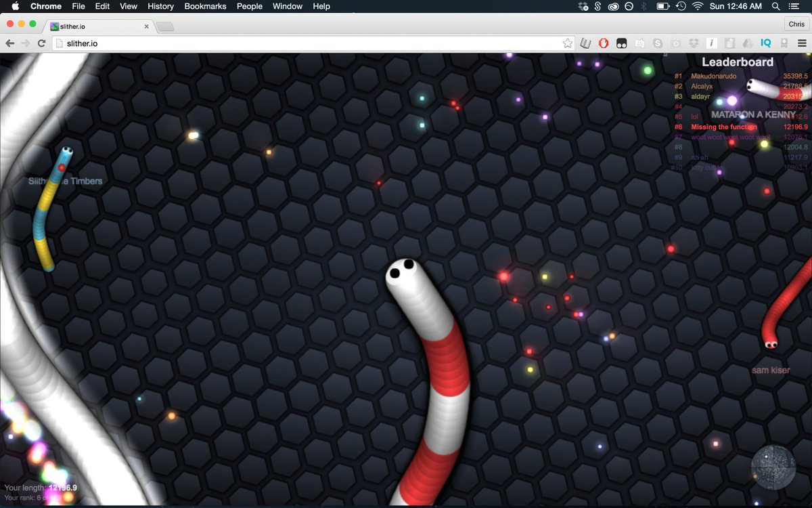This screenshot has height=508, width=812.
Task: Click the battery status icon
Action: pos(663,6)
